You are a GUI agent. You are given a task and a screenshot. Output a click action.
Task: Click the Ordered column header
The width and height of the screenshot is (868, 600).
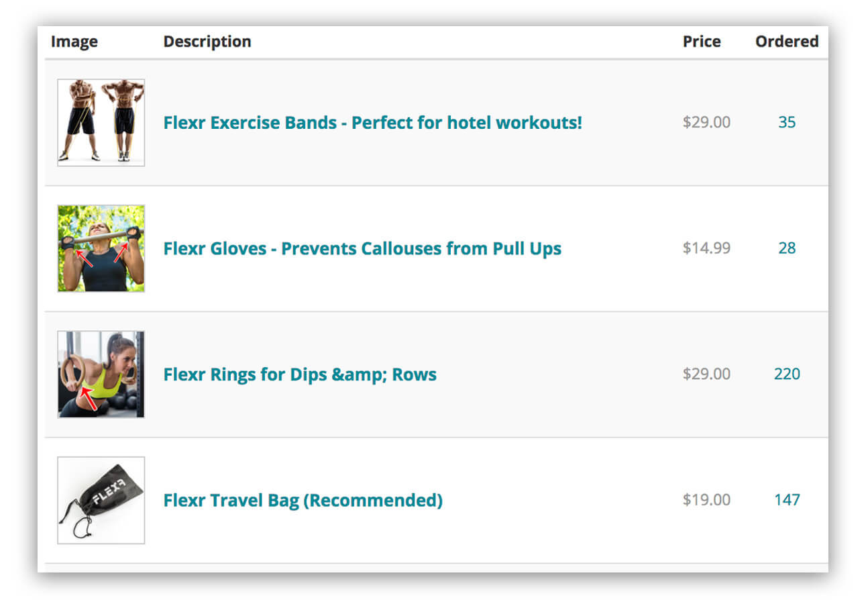point(787,42)
